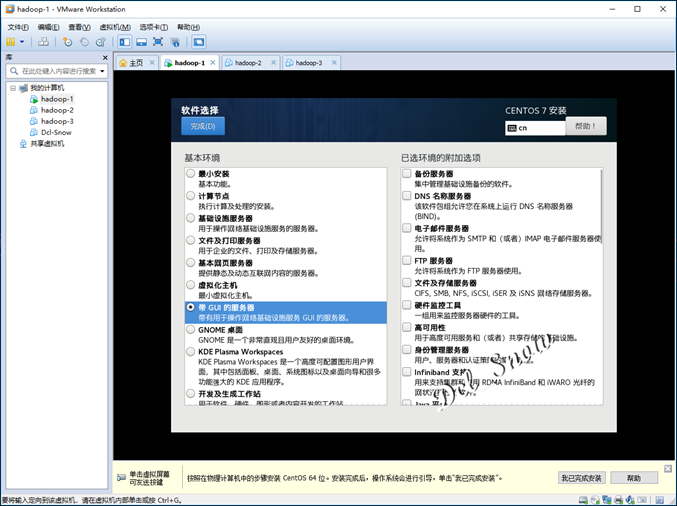Close the hadoop-1 tab
The width and height of the screenshot is (677, 506).
click(213, 63)
